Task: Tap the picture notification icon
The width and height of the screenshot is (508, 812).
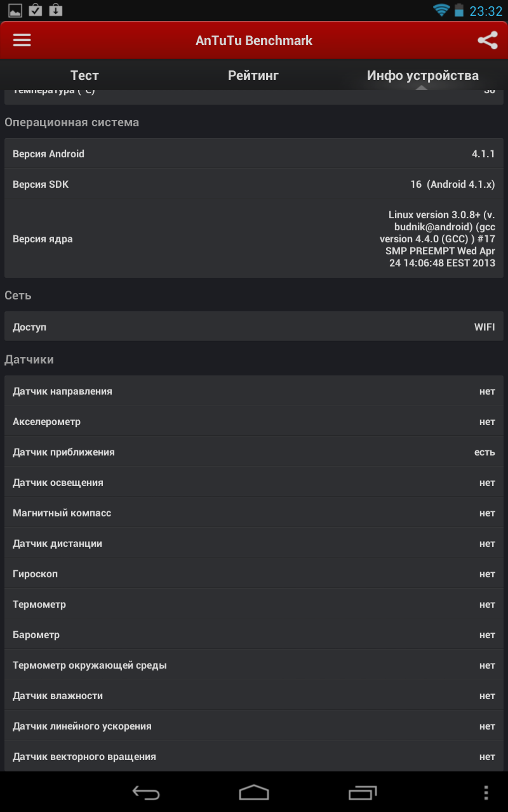Action: (x=15, y=10)
